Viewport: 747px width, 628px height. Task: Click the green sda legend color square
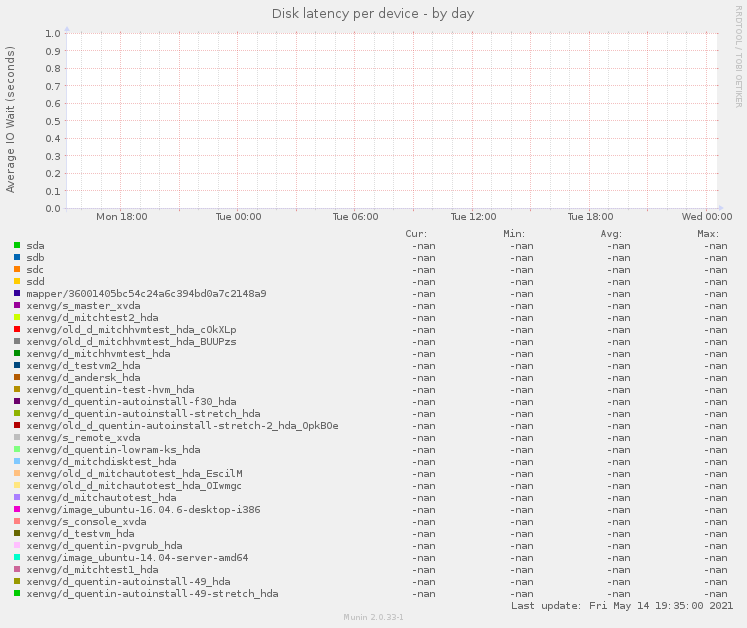(x=17, y=245)
